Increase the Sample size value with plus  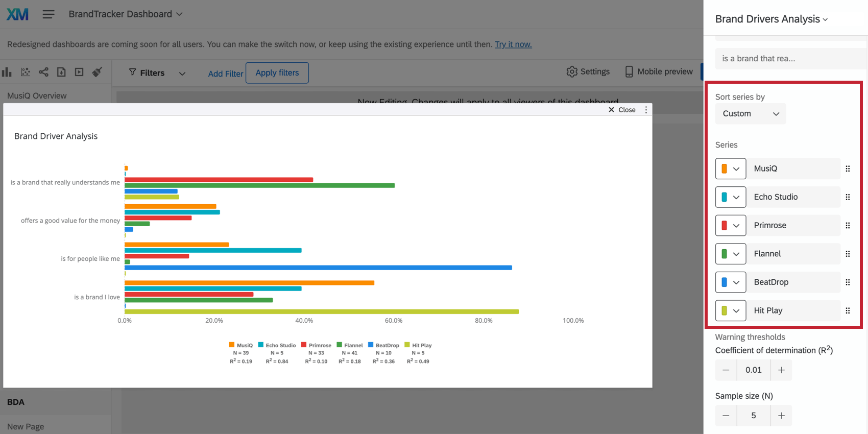(781, 416)
